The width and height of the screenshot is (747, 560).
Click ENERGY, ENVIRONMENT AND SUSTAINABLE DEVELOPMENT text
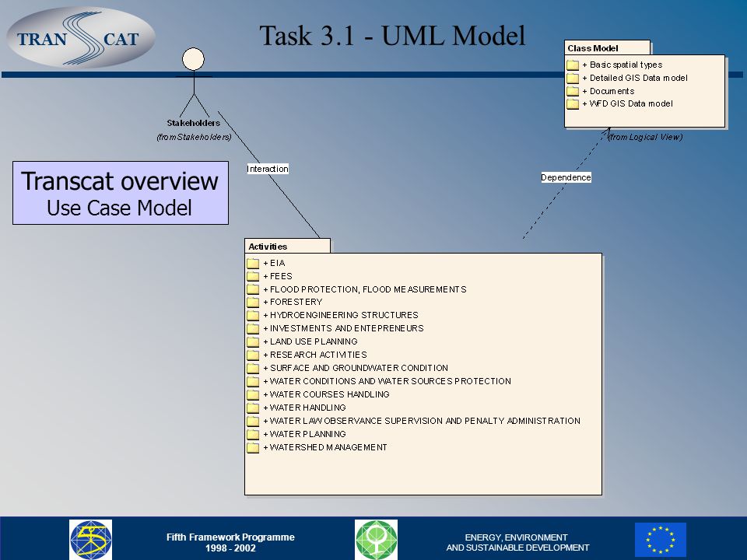click(517, 542)
